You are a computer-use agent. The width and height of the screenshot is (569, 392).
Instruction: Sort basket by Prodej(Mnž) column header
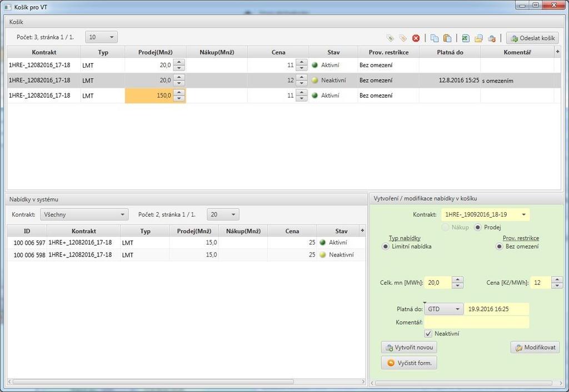(x=156, y=52)
